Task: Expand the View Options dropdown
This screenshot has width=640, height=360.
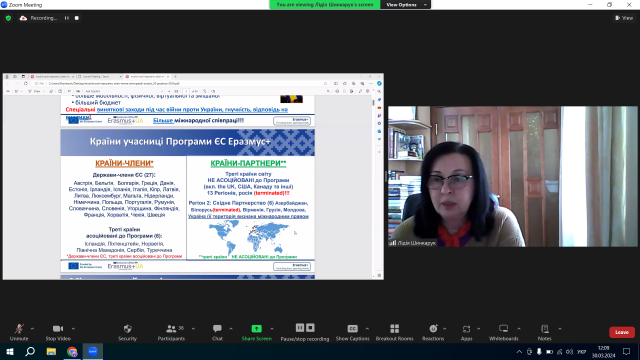Action: pyautogui.click(x=406, y=4)
